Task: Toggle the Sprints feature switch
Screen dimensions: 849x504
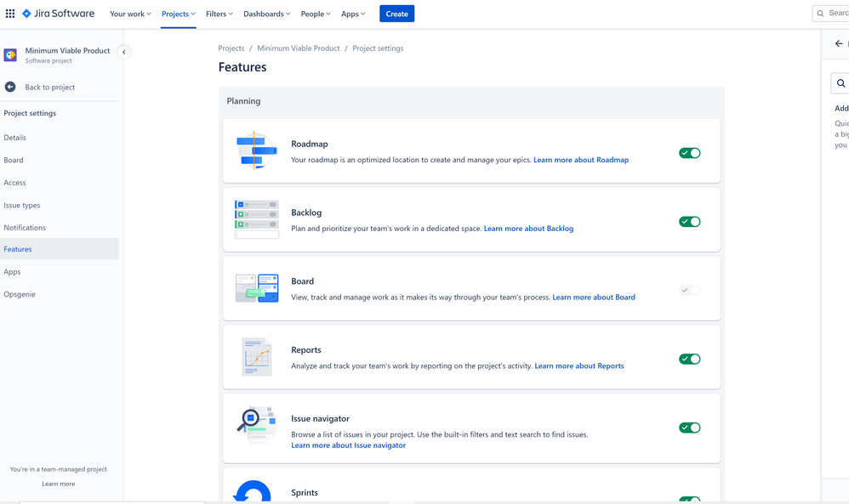Action: pyautogui.click(x=690, y=499)
